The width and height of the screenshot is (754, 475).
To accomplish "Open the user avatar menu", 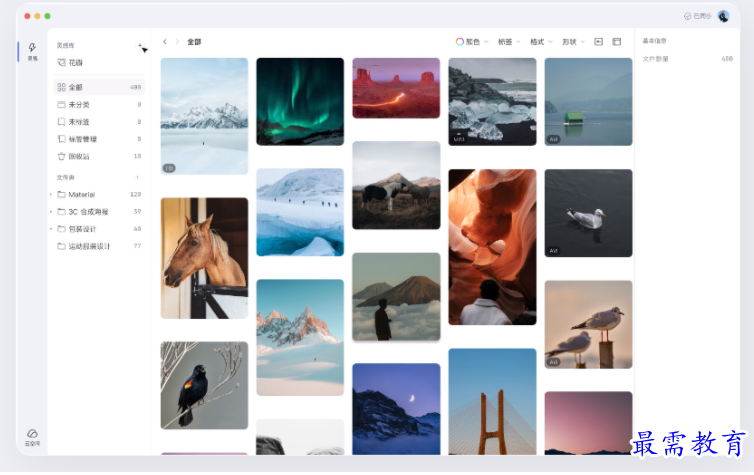I will (x=723, y=16).
